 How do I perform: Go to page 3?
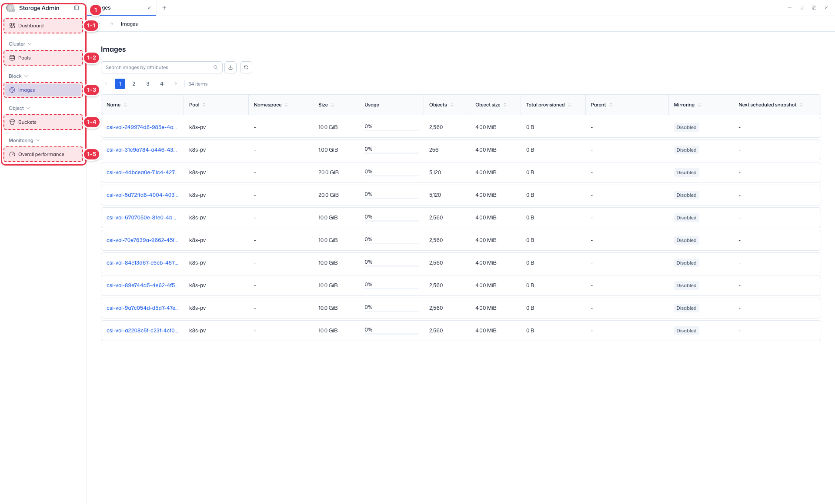click(148, 84)
